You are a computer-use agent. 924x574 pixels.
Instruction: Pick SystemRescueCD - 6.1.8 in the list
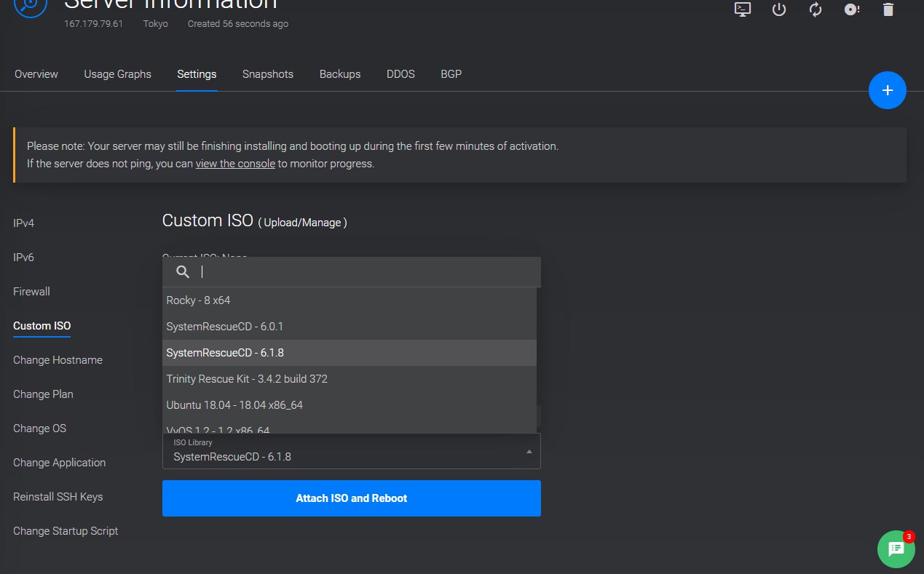pyautogui.click(x=350, y=353)
